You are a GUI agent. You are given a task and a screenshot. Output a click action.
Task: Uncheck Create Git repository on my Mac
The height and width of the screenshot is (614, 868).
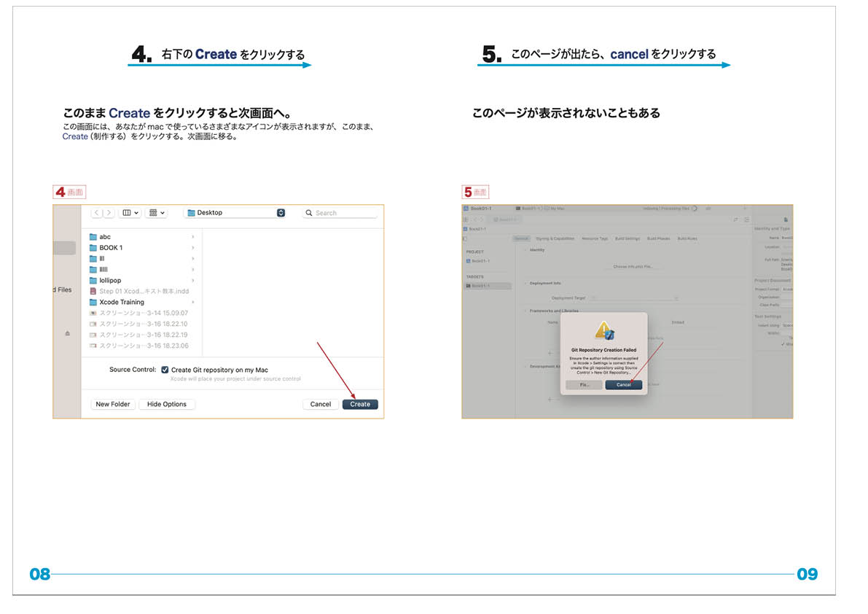(165, 370)
